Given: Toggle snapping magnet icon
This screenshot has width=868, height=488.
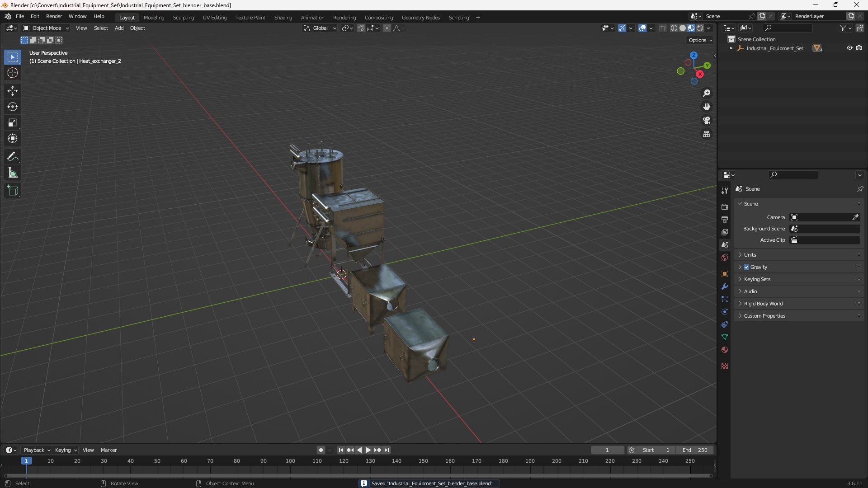Looking at the screenshot, I should [x=361, y=28].
